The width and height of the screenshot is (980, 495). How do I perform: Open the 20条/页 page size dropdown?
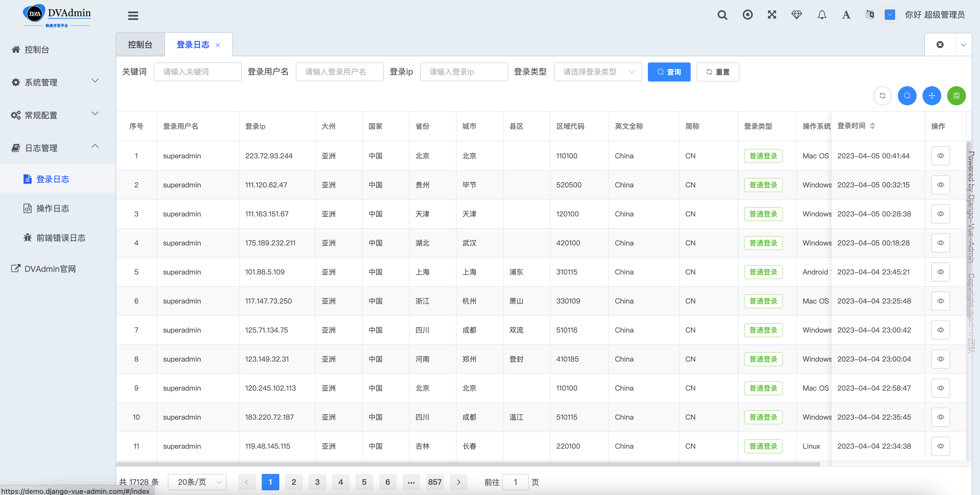197,482
